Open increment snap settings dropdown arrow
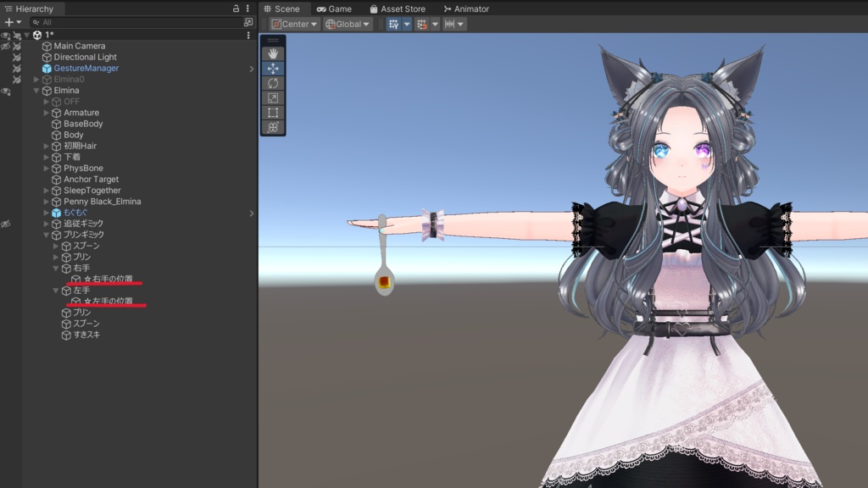 tap(460, 24)
